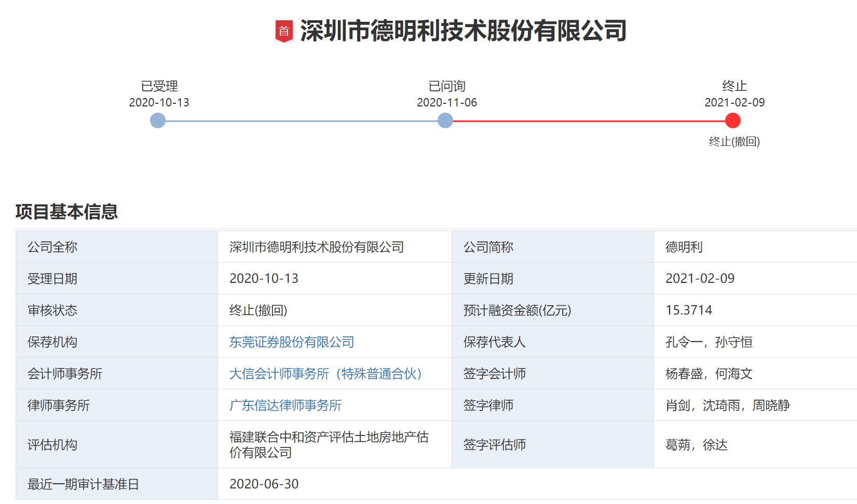
Task: Click the 福建联合中和资产评估 value cell
Action: point(335,445)
